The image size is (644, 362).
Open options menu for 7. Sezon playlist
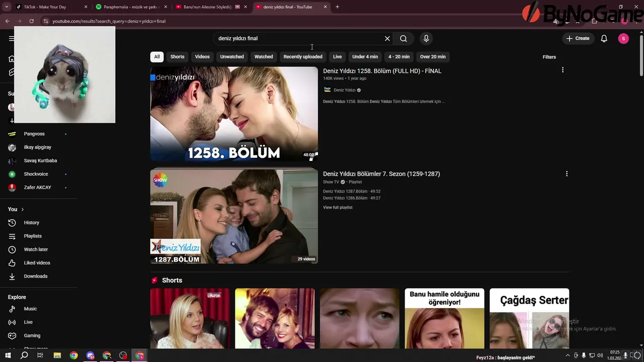(x=567, y=173)
